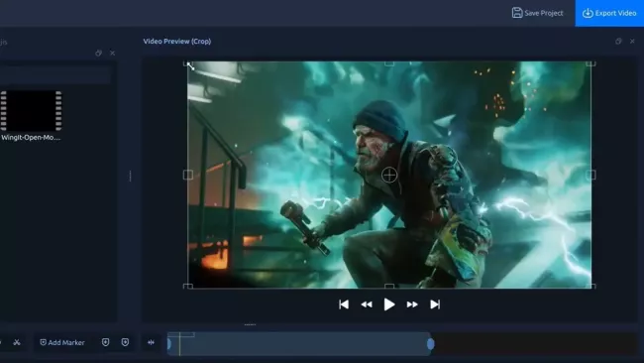Click the right-middle crop handle
This screenshot has height=363, width=644.
tap(591, 175)
